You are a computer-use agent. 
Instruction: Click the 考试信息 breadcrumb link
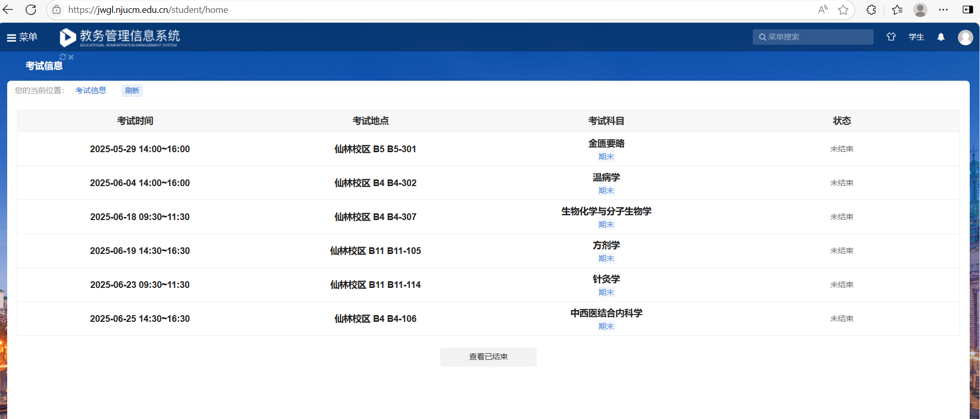tap(90, 90)
